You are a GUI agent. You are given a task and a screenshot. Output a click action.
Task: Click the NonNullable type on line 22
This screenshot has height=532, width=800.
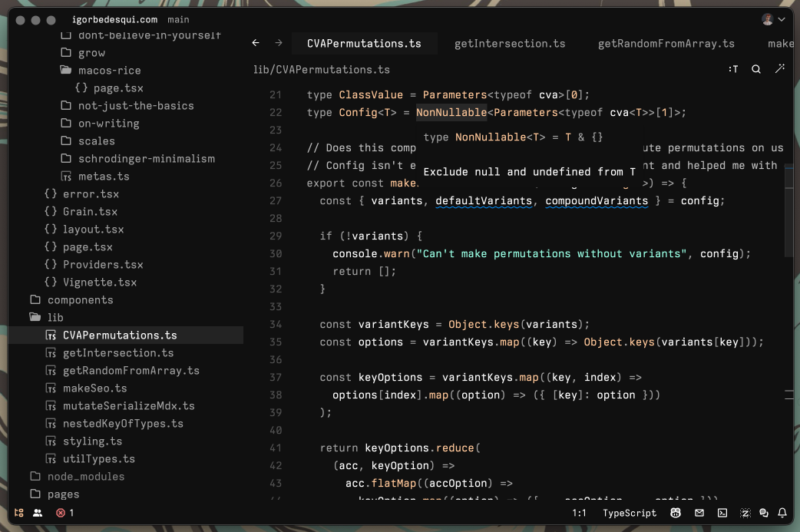(451, 112)
